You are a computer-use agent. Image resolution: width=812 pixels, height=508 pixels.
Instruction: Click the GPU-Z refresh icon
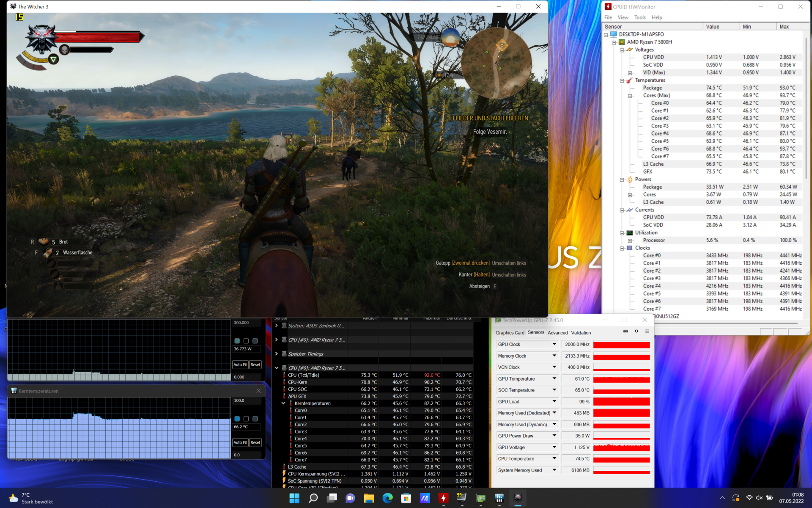pyautogui.click(x=636, y=331)
